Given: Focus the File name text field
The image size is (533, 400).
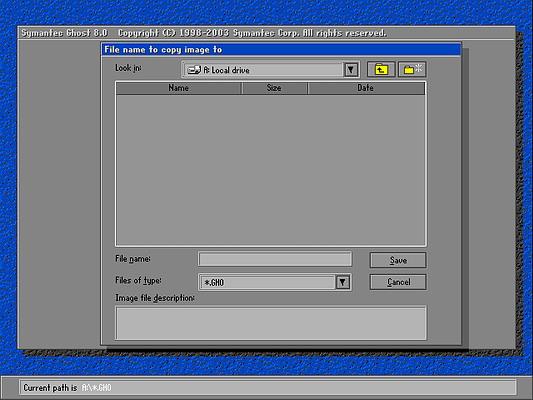Looking at the screenshot, I should tap(275, 259).
